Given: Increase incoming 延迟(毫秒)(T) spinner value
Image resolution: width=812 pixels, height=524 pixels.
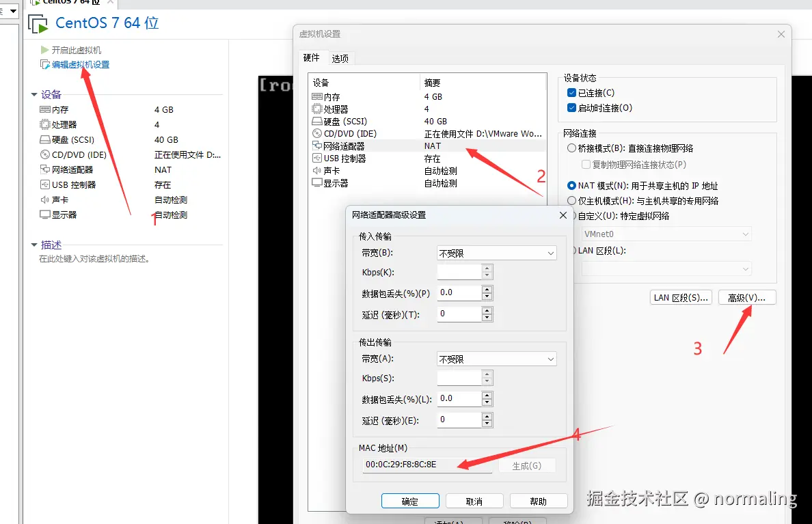Looking at the screenshot, I should [x=487, y=310].
